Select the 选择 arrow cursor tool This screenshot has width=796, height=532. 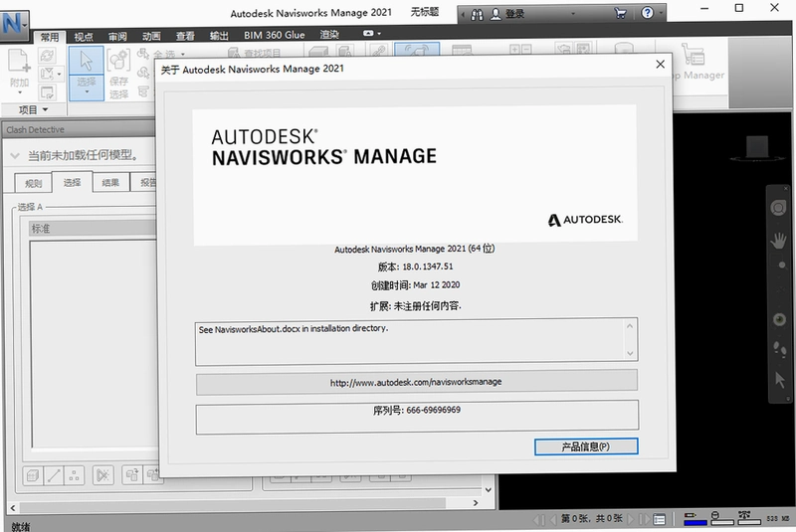point(87,62)
